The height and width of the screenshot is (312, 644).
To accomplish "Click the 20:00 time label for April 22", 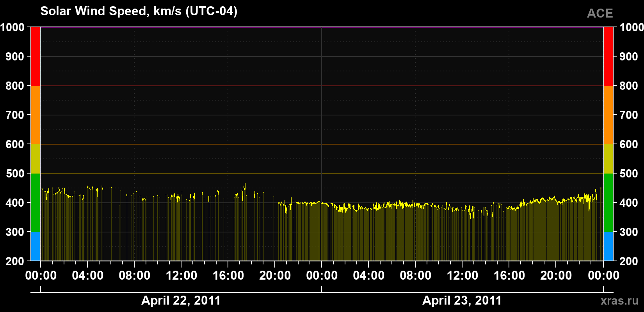I will 275,276.
